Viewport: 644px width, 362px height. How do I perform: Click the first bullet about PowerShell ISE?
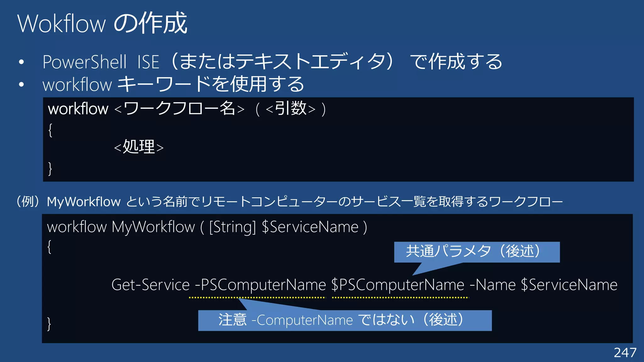coord(272,62)
